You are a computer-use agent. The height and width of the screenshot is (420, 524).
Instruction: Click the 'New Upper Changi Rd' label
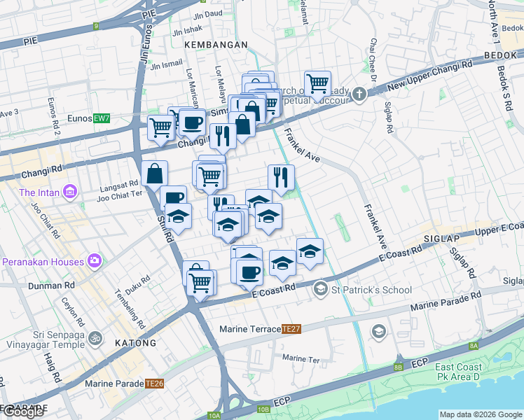click(429, 76)
